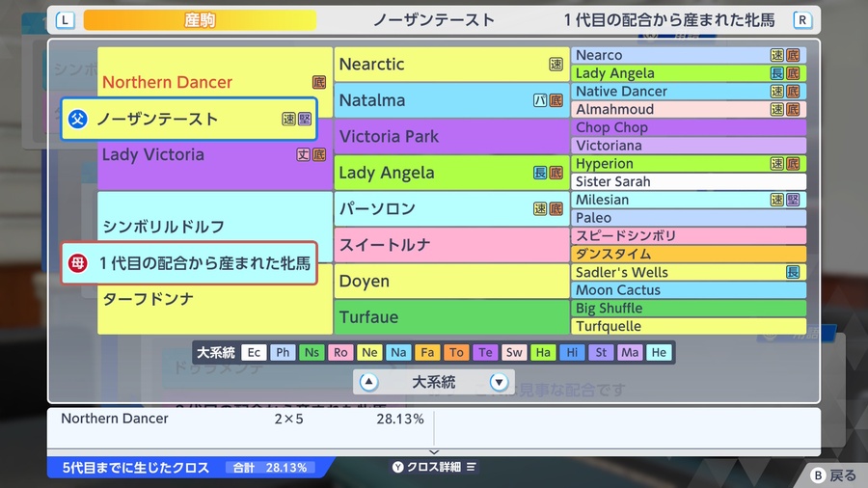868x488 pixels.
Task: Click the Ne lineage legend chip
Action: coord(369,352)
